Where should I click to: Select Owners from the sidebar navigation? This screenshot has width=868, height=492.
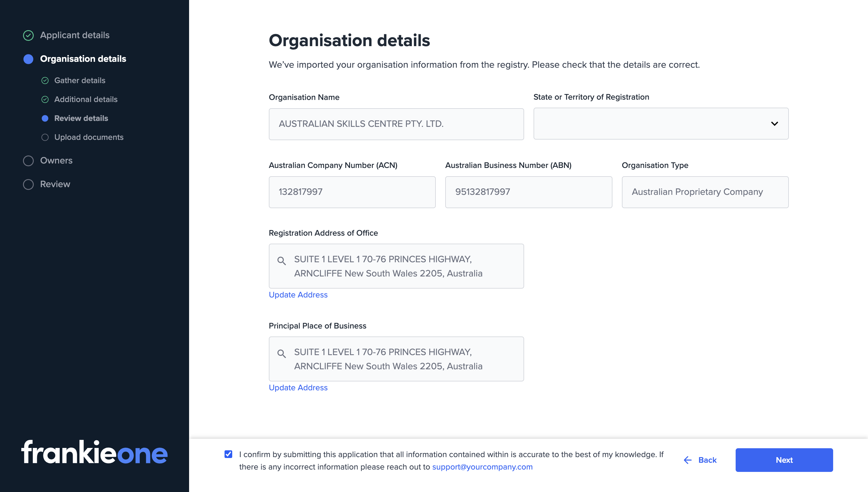click(56, 161)
